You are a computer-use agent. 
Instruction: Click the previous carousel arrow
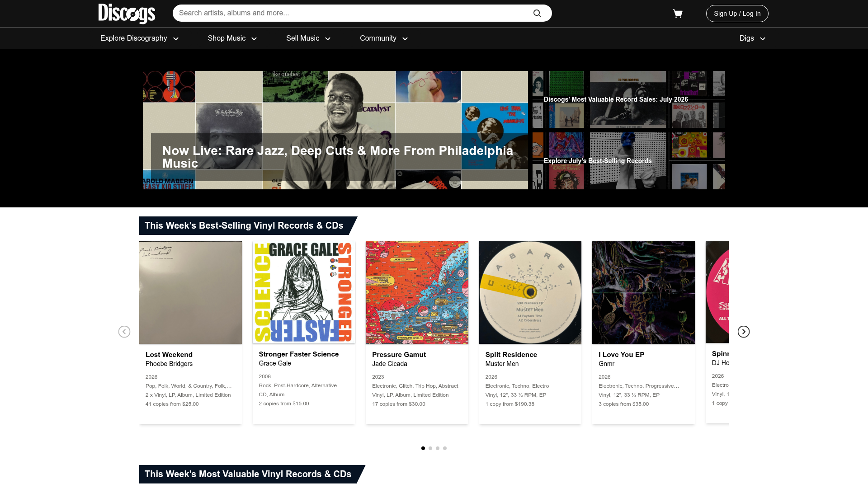124,332
